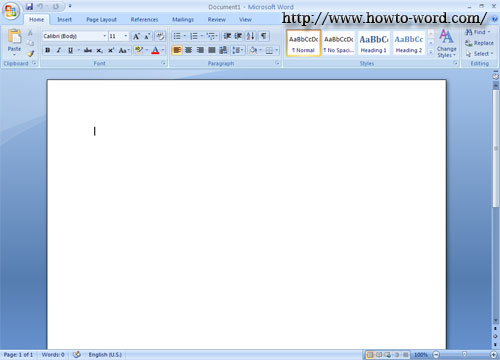
Task: Switch to the Mailings tab
Action: pyautogui.click(x=183, y=20)
